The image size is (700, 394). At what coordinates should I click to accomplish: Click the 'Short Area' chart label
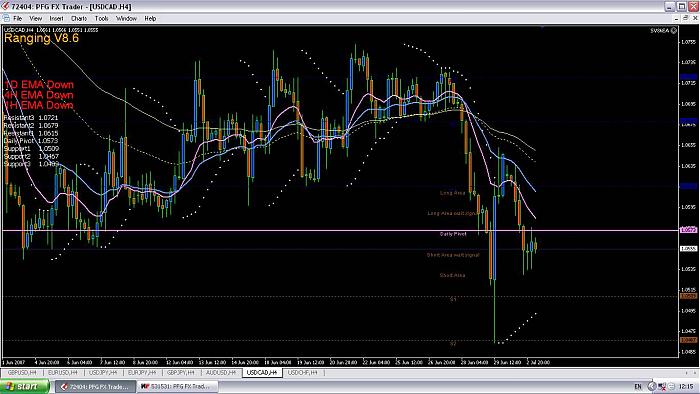[452, 275]
